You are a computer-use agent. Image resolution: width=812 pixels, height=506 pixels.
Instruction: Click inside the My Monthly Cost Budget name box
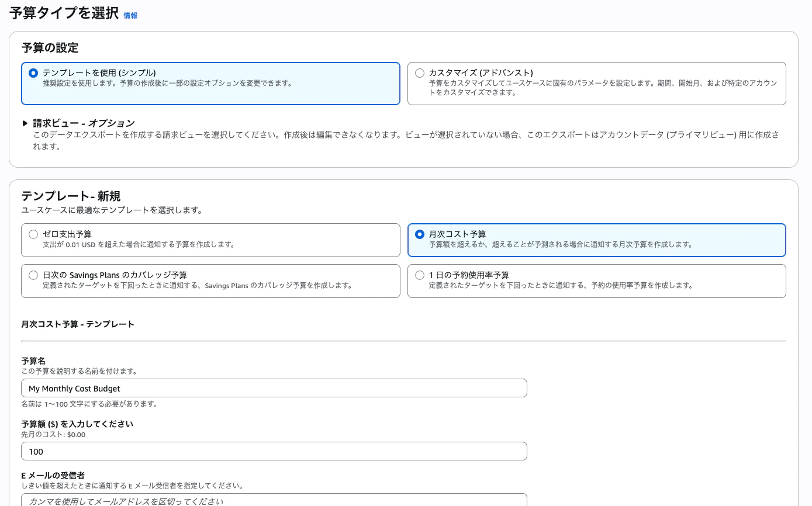(x=274, y=387)
